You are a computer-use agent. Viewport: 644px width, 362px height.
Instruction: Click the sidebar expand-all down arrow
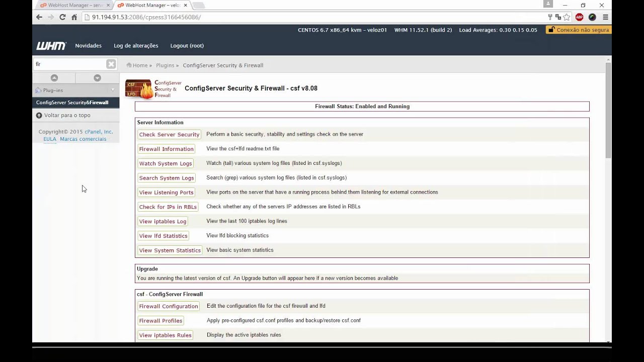click(97, 78)
